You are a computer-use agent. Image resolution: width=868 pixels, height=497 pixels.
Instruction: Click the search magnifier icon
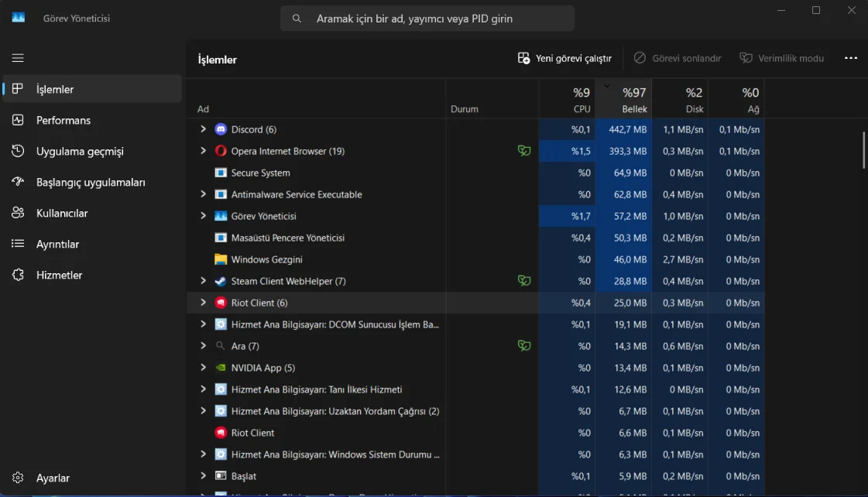pos(297,19)
